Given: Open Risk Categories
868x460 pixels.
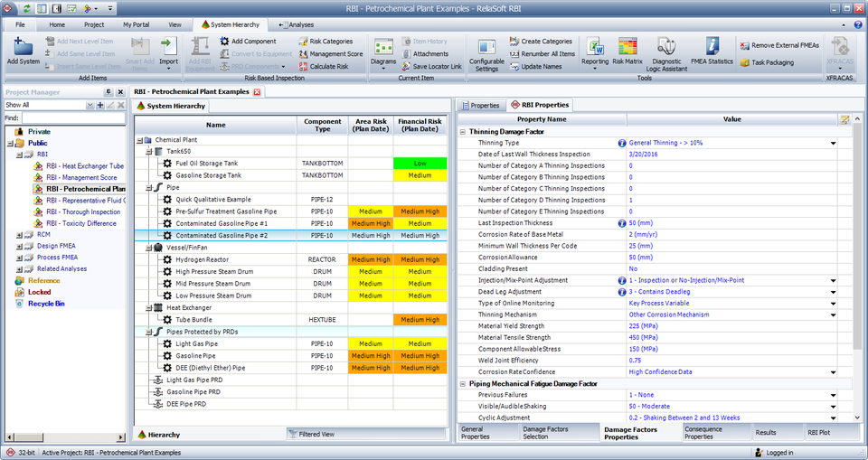Looking at the screenshot, I should (325, 41).
